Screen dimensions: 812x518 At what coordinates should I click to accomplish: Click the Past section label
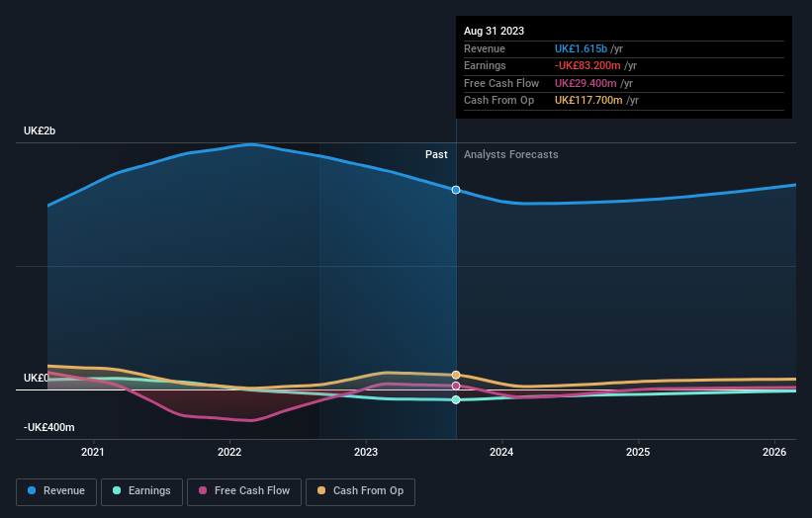point(436,154)
